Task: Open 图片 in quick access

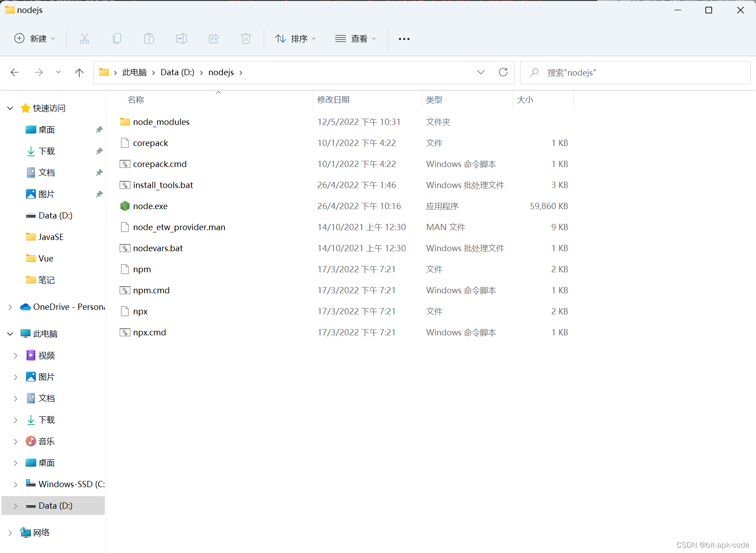Action: (47, 194)
